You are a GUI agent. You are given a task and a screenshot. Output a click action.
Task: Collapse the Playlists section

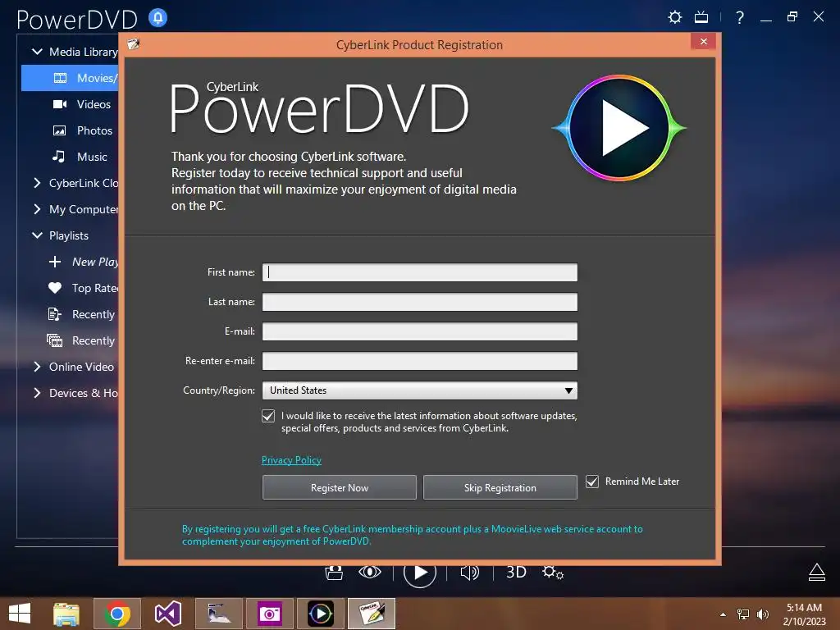click(37, 235)
